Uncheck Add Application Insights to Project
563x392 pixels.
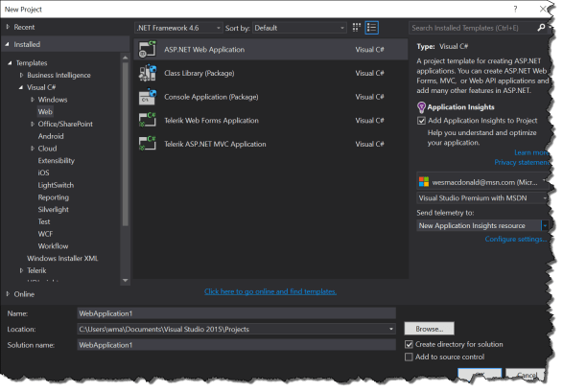pos(421,121)
